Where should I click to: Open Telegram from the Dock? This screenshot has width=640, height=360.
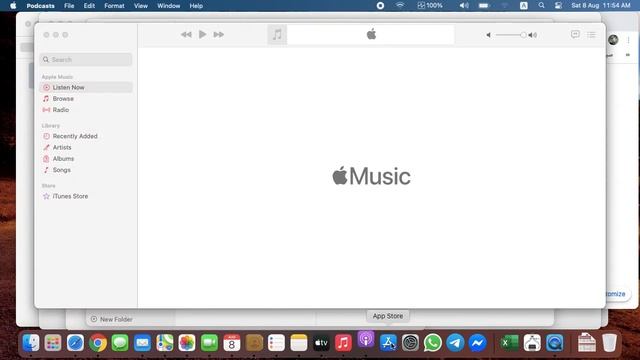click(x=455, y=343)
